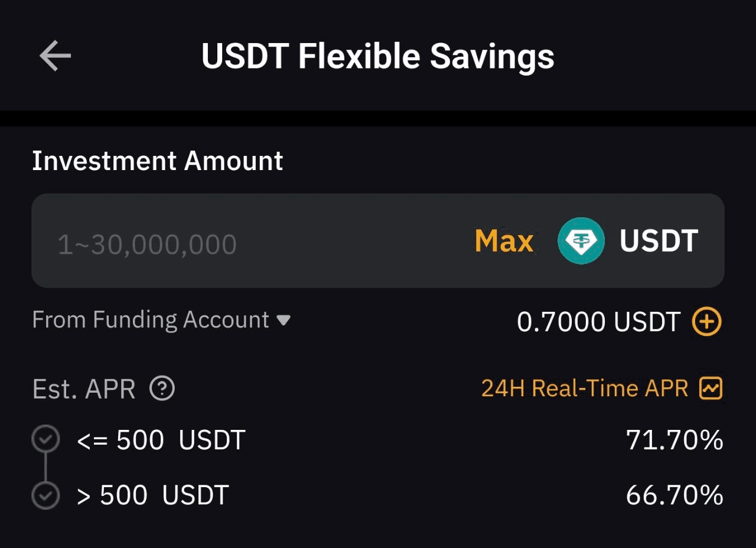Tap the Est. APR label
756x548 pixels.
(84, 389)
